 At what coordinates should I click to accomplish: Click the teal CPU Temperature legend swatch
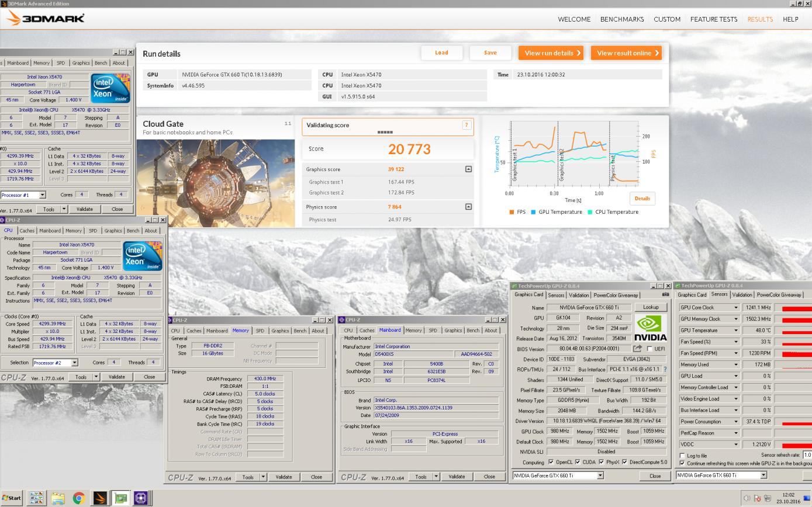coord(590,212)
